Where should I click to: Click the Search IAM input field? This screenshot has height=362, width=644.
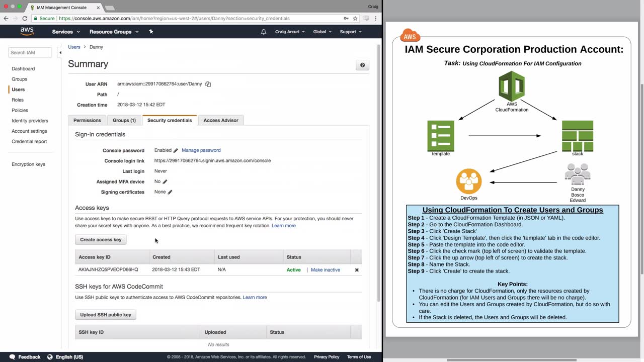tap(30, 52)
